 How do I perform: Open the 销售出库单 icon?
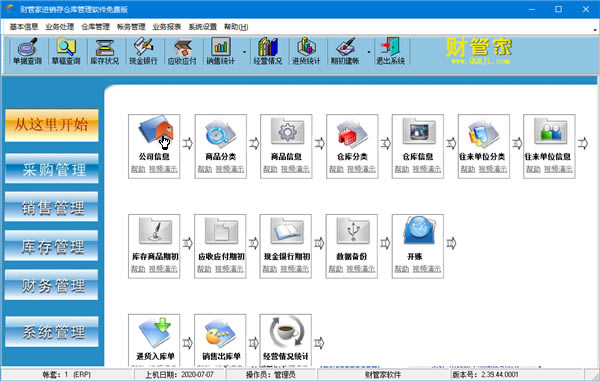tap(221, 332)
